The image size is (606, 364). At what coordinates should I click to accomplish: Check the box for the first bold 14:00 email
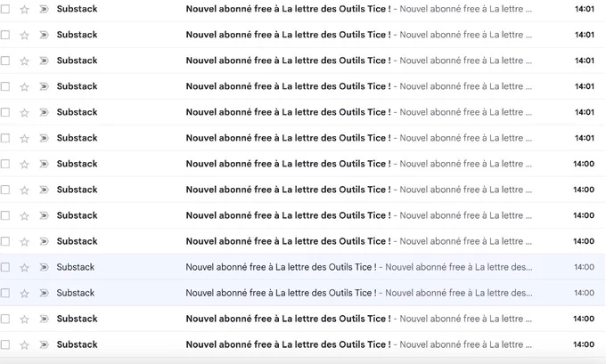[5, 164]
